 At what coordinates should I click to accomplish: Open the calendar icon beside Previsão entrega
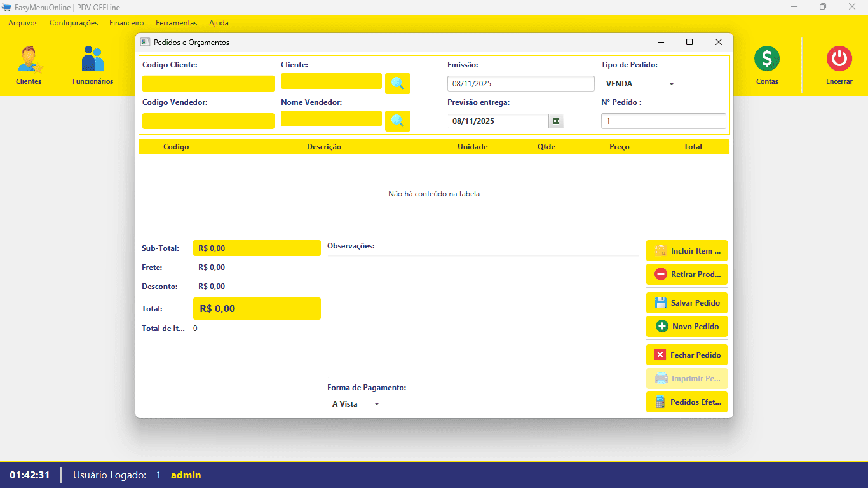(x=555, y=121)
